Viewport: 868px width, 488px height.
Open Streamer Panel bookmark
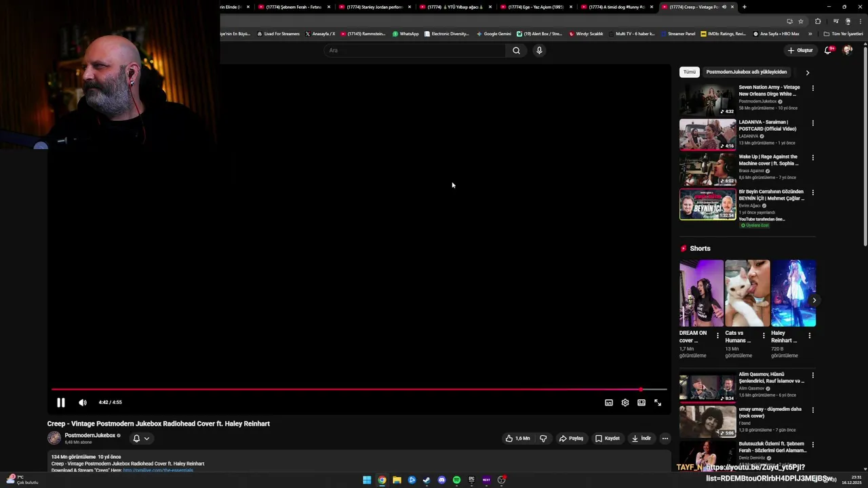pyautogui.click(x=678, y=34)
